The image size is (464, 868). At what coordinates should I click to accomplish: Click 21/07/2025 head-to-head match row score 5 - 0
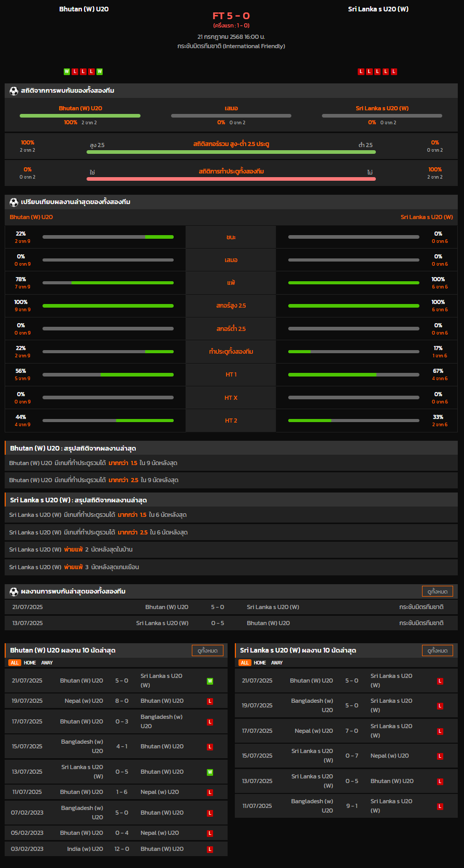(x=218, y=607)
